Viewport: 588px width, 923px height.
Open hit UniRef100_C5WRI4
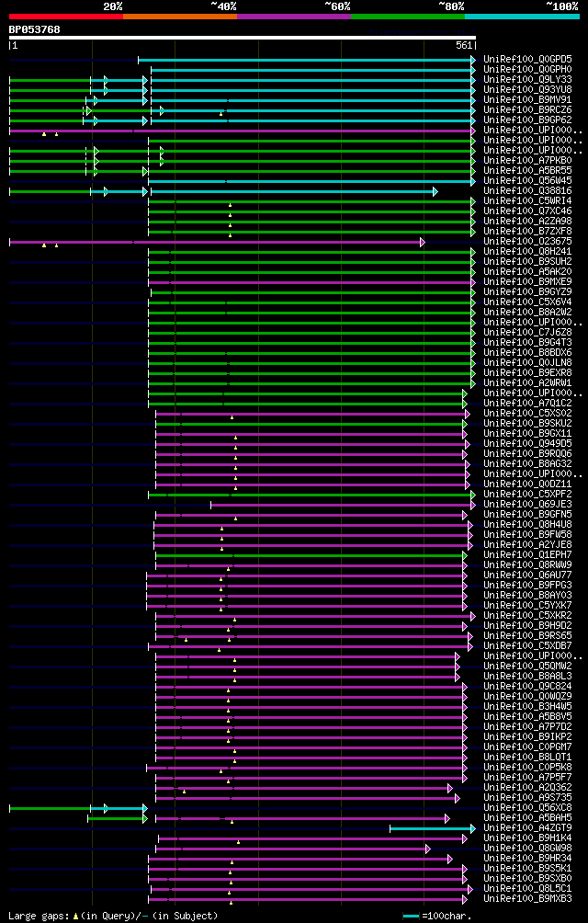tap(527, 200)
